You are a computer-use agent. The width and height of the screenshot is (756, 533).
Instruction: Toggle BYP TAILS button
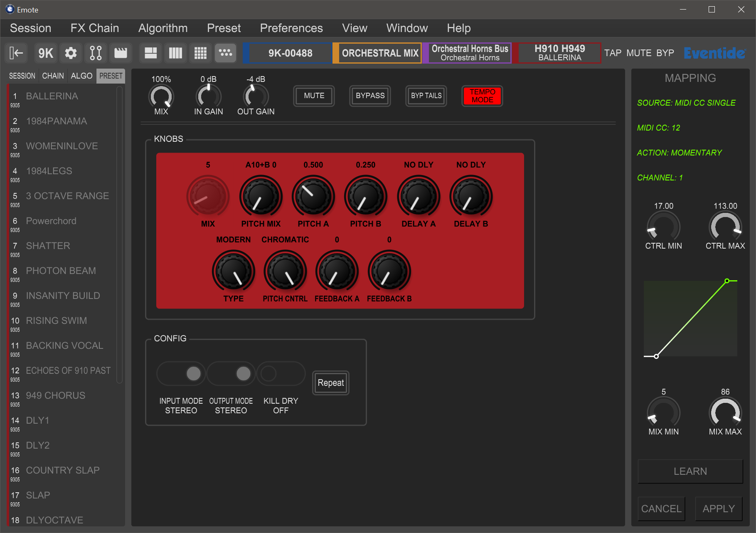426,96
